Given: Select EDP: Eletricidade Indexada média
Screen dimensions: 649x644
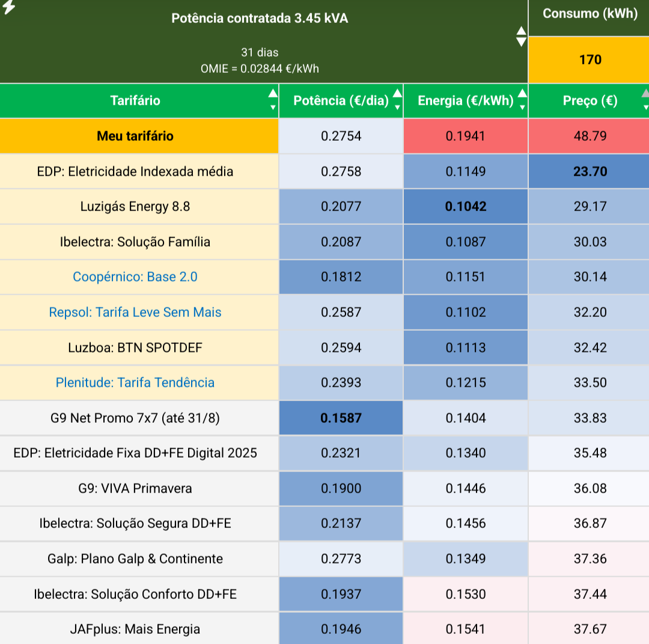Looking at the screenshot, I should click(135, 171).
